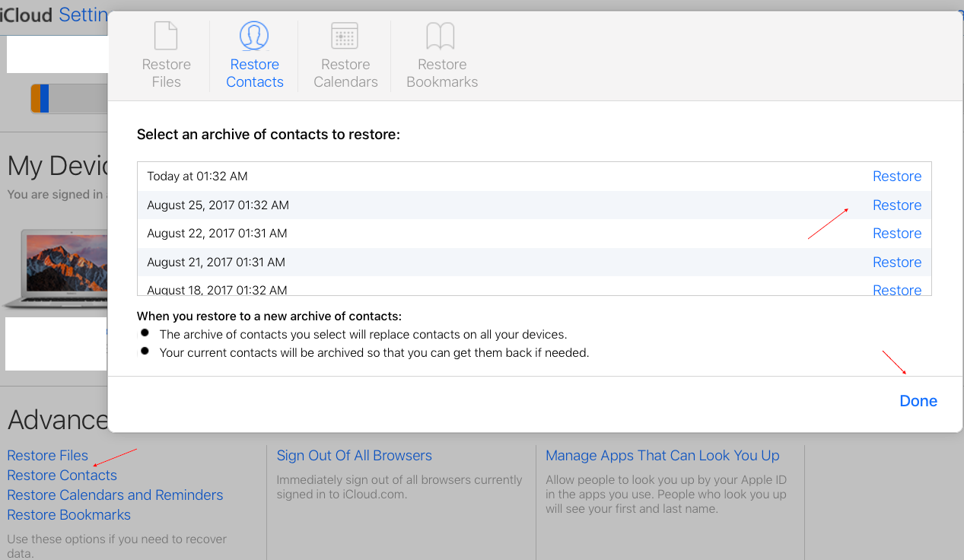Click the Restore Files page icon

(166, 36)
